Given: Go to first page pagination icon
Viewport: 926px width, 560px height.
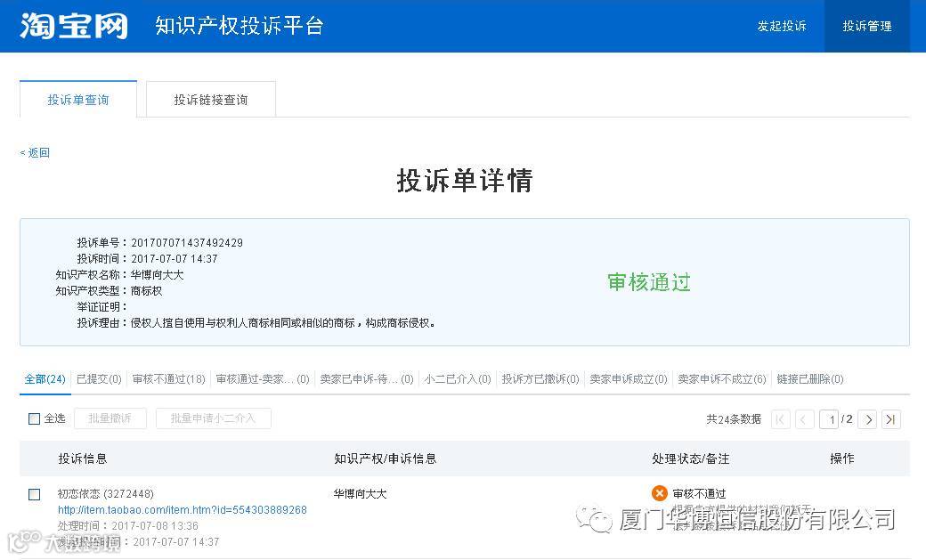Looking at the screenshot, I should pyautogui.click(x=781, y=419).
